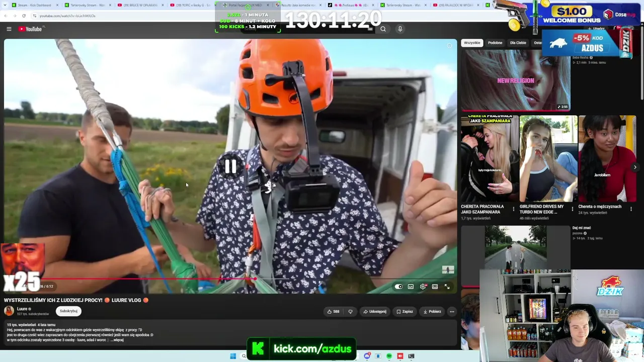The image size is (644, 362).
Task: Toggle subtitles in the video player
Action: [411, 287]
